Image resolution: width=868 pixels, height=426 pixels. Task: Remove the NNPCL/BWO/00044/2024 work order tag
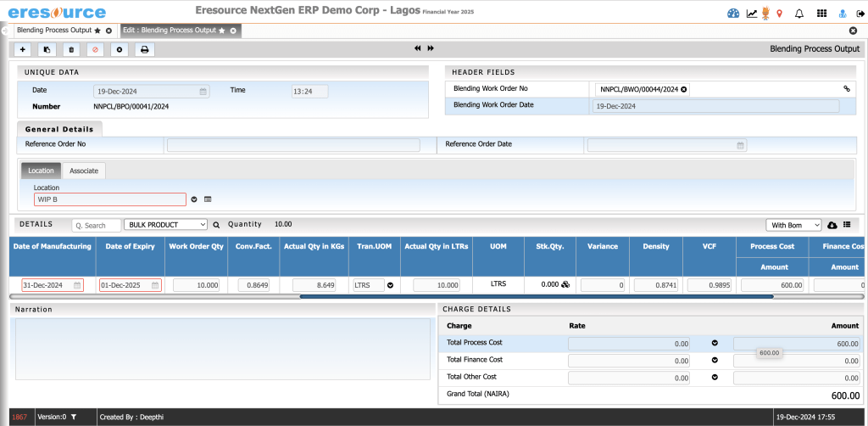coord(684,89)
